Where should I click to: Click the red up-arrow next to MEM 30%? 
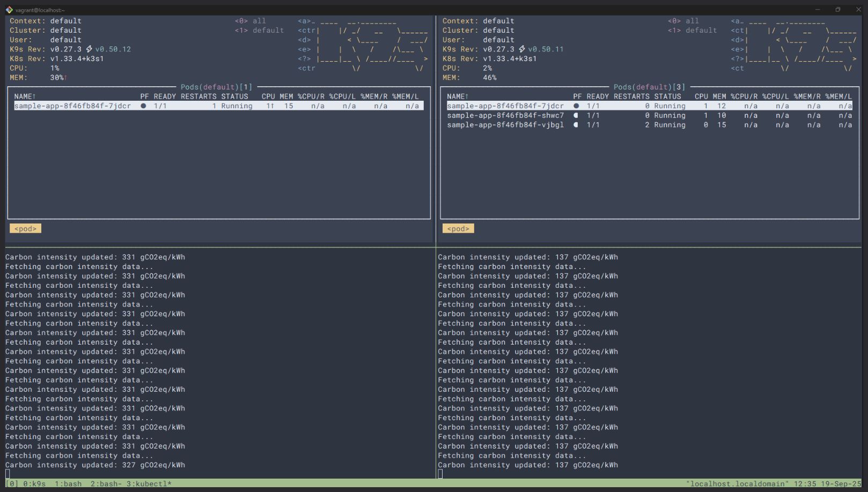click(x=65, y=77)
